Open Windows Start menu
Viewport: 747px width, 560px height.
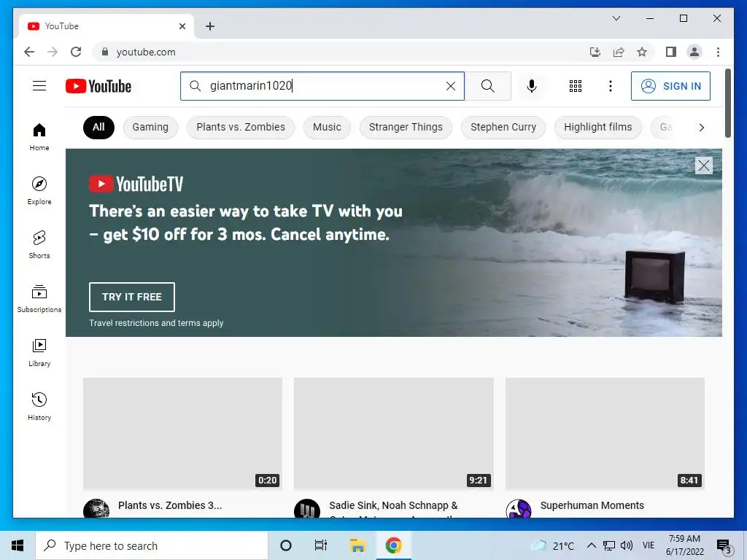click(18, 545)
